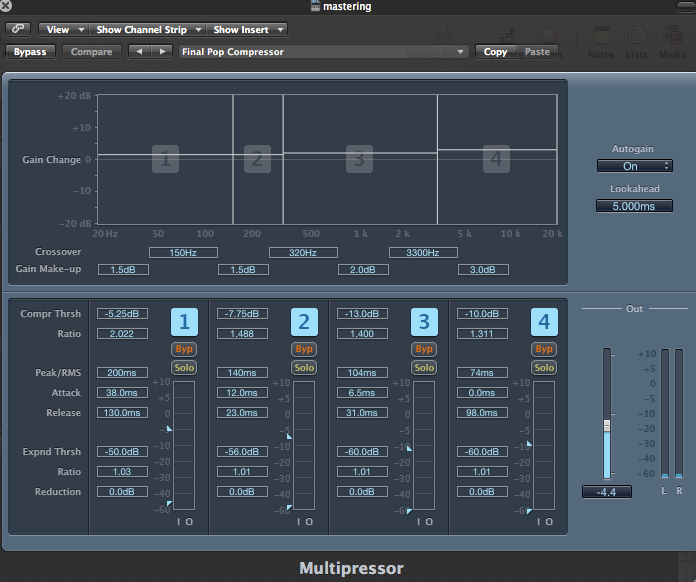696x582 pixels.
Task: Click band 2 attack 12.0ms field
Action: coord(242,392)
